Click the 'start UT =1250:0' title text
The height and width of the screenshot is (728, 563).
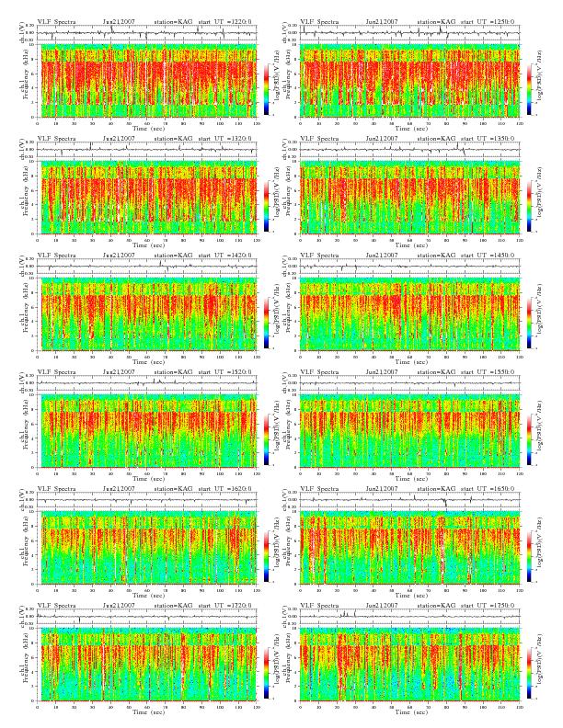click(x=488, y=21)
